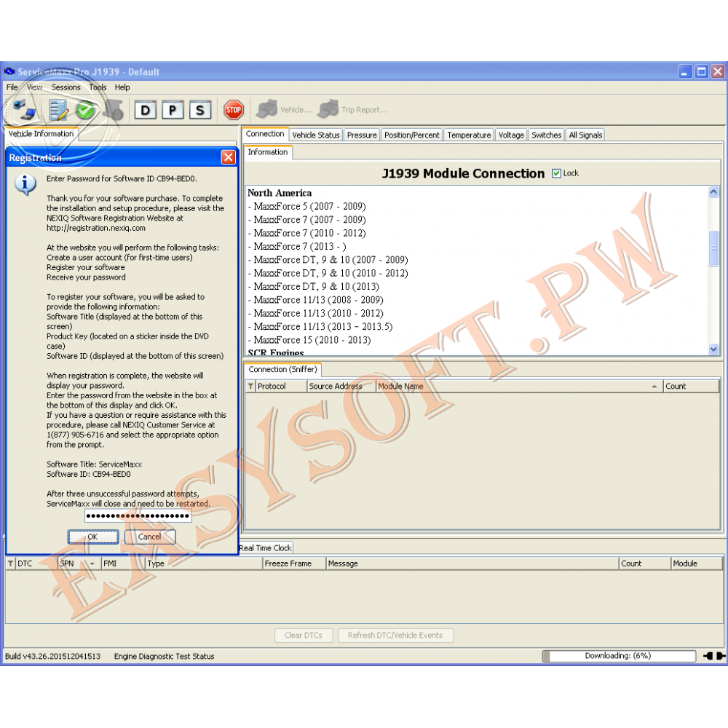Select MaxxForce 5 (2007 - 2009)
This screenshot has height=728, width=728.
click(x=307, y=206)
